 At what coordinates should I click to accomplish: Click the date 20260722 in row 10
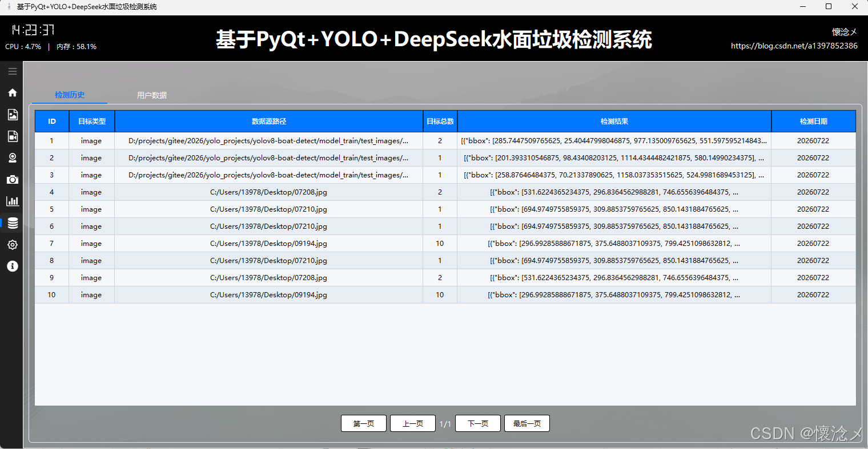pos(813,295)
